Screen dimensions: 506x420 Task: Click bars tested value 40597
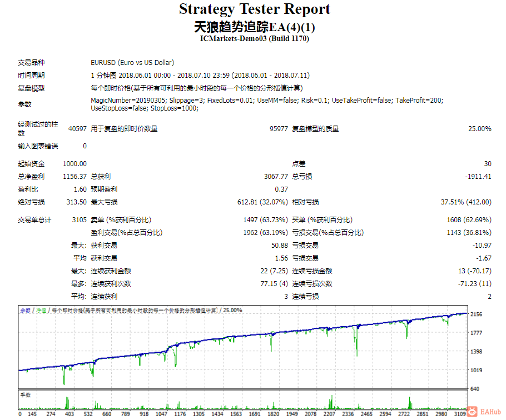click(77, 129)
